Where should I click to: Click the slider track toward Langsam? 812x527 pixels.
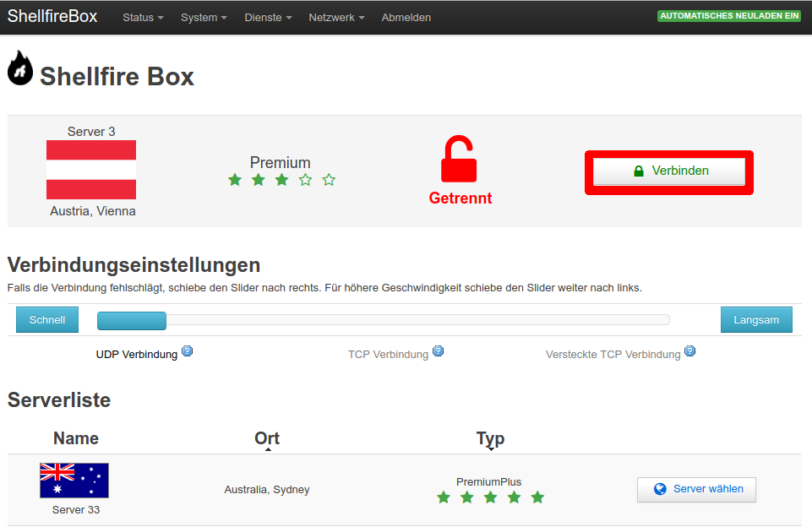417,320
